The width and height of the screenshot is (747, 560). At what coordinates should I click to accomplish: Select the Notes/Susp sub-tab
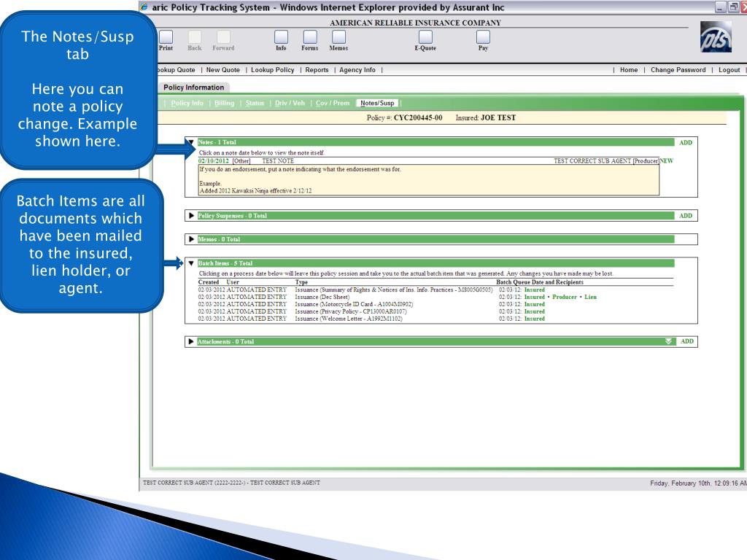point(377,104)
